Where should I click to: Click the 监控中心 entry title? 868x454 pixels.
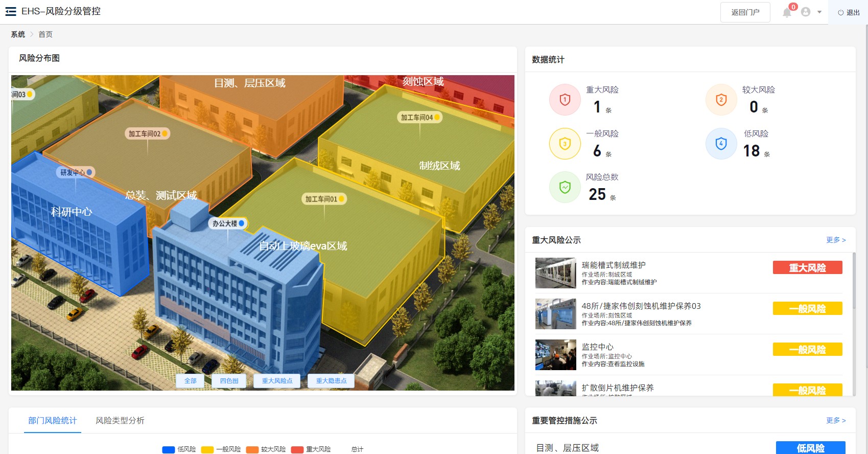(x=598, y=347)
